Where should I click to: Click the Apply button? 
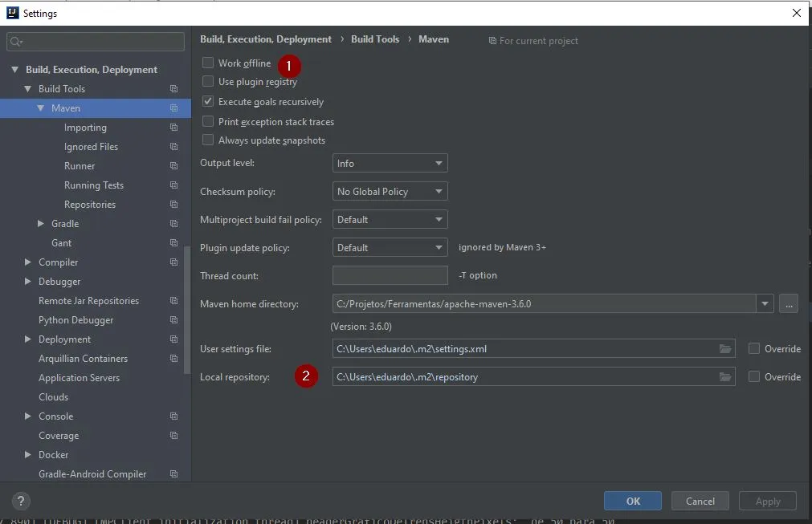[x=768, y=502]
